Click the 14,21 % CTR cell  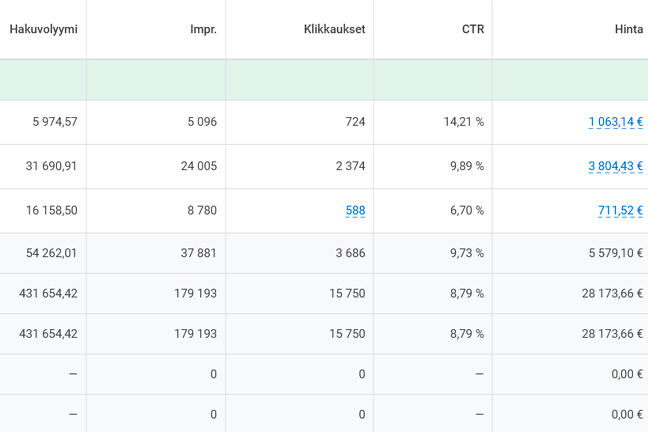coord(463,122)
